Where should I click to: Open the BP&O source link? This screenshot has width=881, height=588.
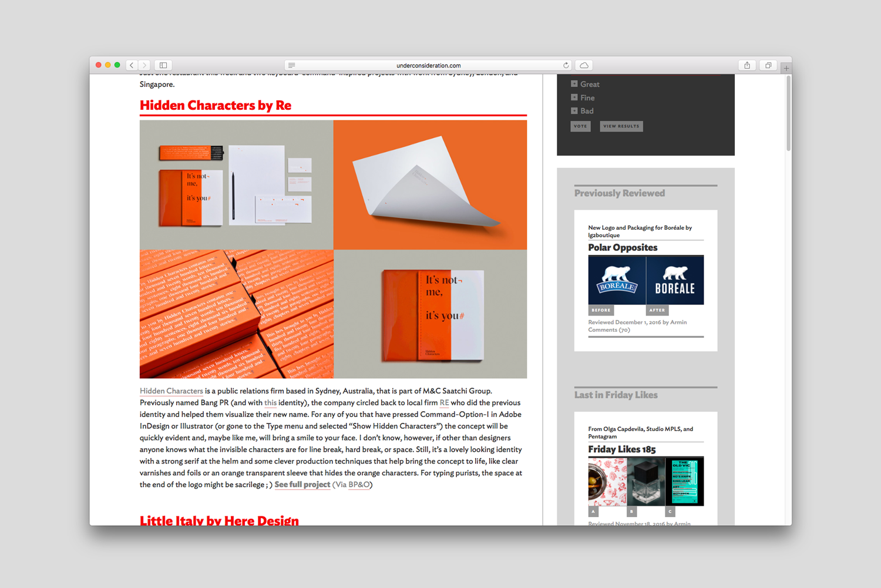359,485
